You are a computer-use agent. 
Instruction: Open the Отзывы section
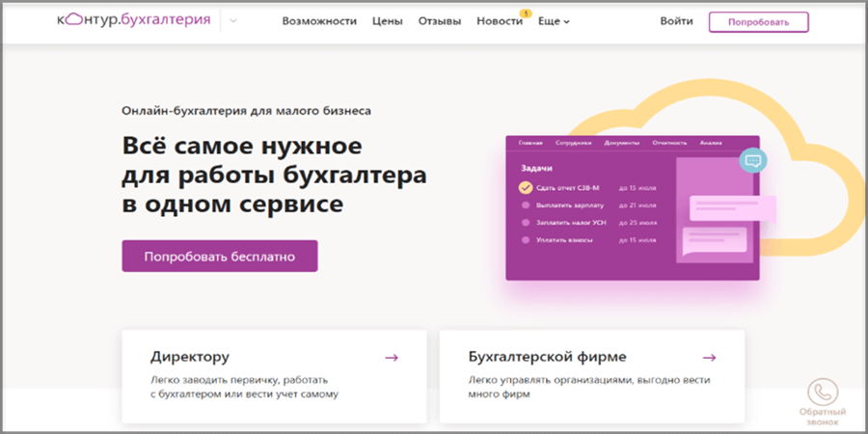tap(440, 21)
